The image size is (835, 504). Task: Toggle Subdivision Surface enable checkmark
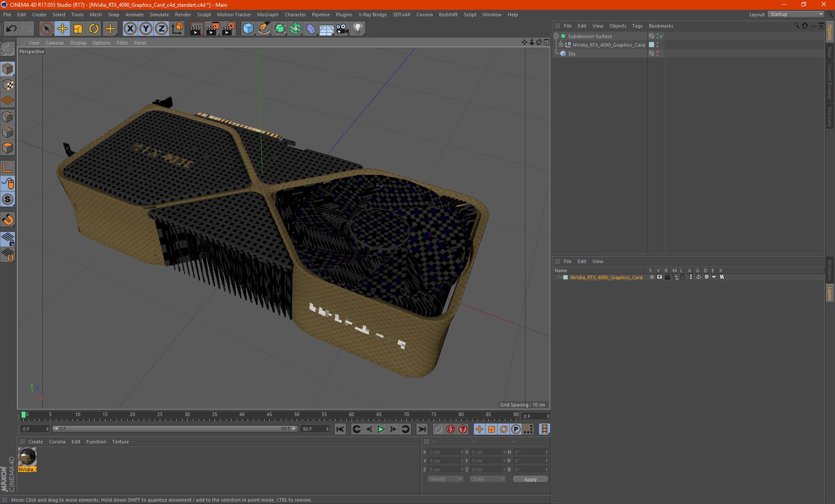661,36
